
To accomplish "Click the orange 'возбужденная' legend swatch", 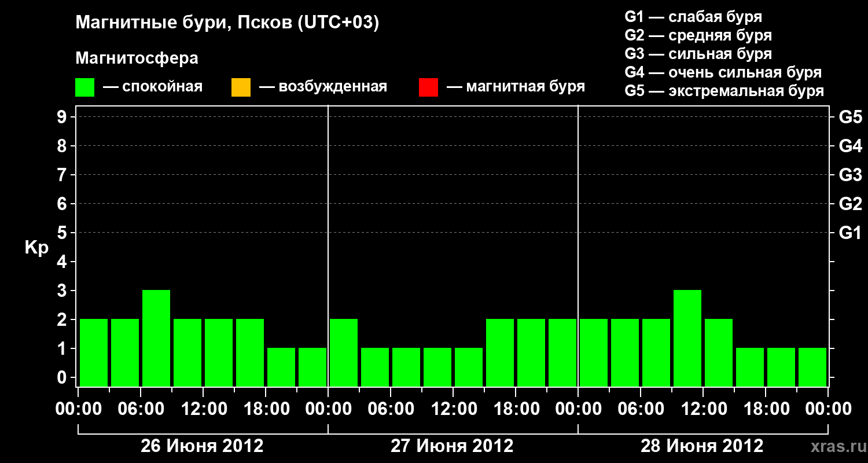I will tap(241, 87).
